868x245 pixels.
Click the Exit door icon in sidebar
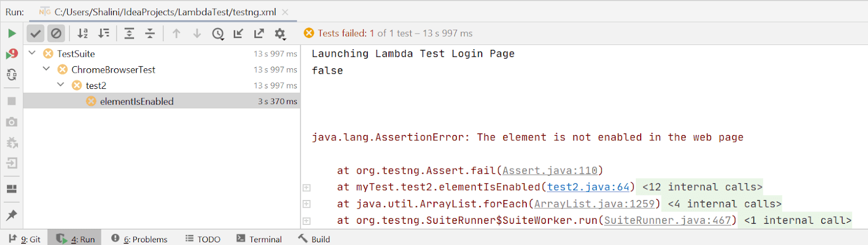[12, 163]
